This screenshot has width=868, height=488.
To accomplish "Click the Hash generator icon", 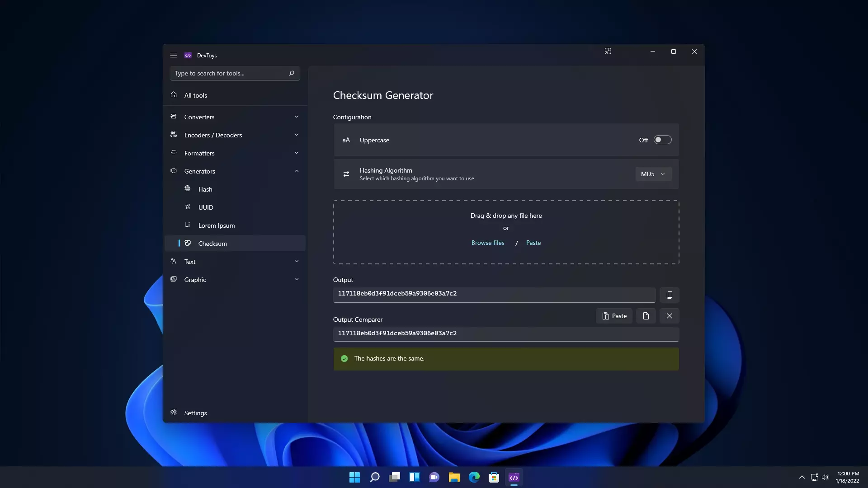I will [187, 188].
